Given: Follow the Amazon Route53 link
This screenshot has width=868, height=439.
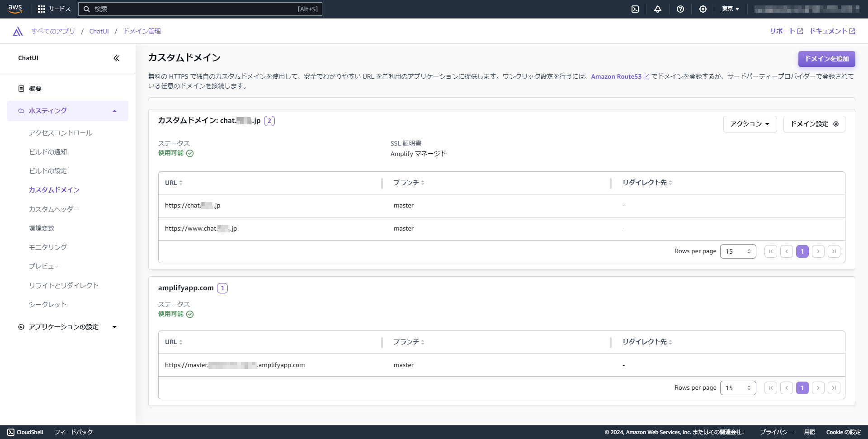Looking at the screenshot, I should 620,76.
